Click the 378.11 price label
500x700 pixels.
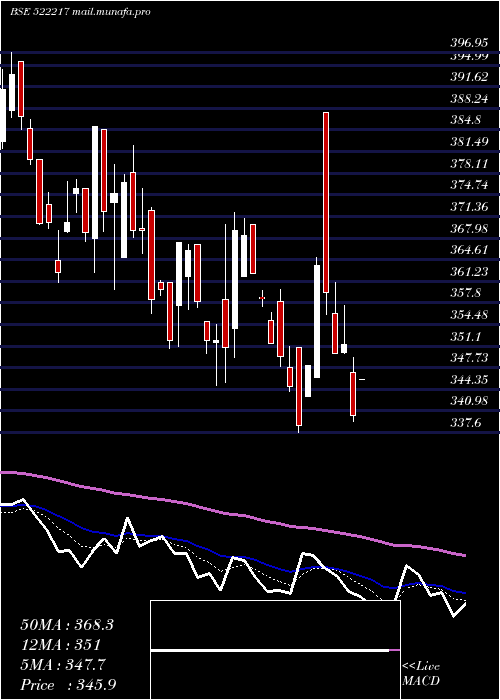[x=469, y=163]
